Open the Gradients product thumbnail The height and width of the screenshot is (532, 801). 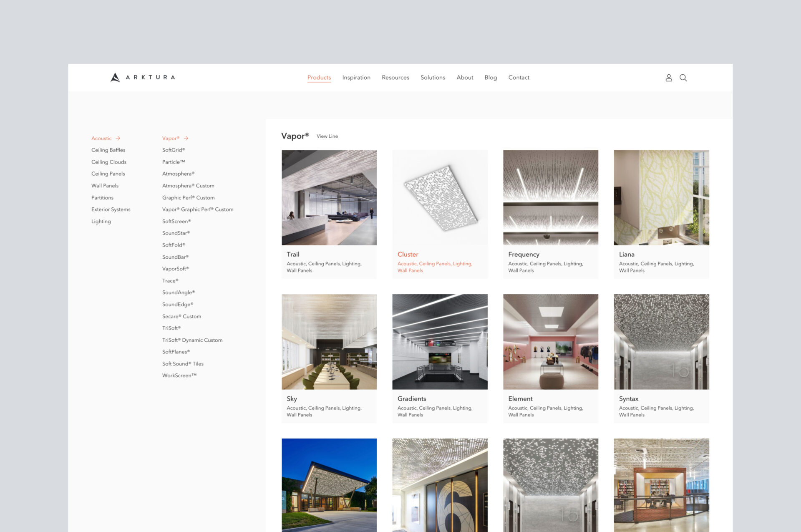point(440,342)
